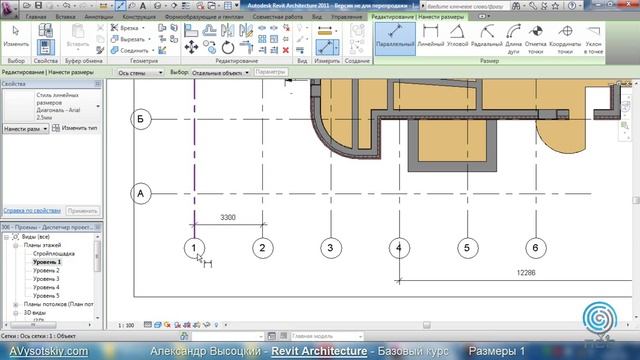640x360 pixels.
Task: Click the binoculars search icon
Action: (x=516, y=6)
